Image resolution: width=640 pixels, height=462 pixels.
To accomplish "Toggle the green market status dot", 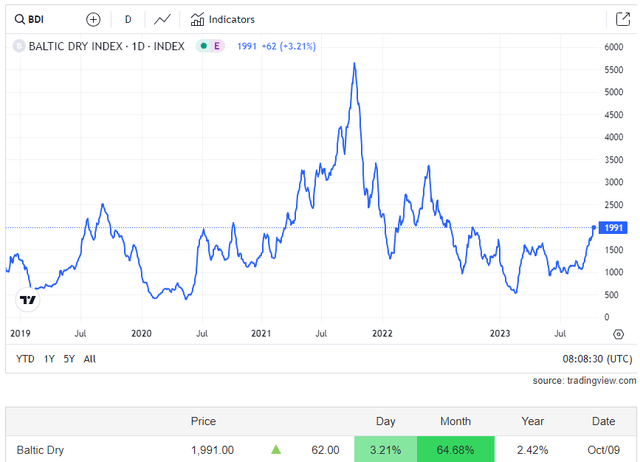I will coord(203,46).
